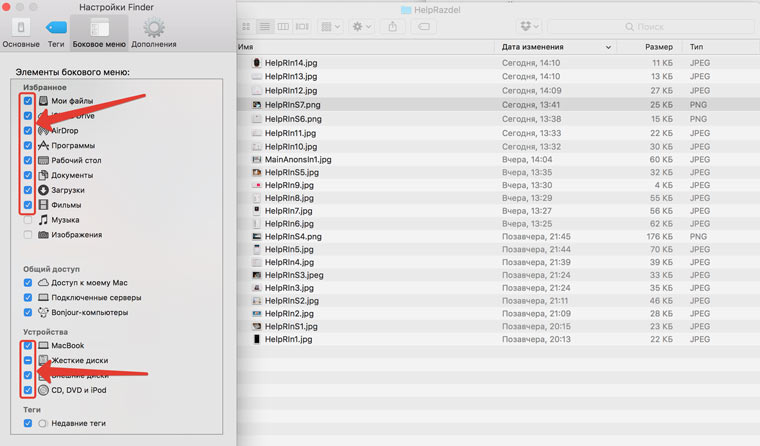760x446 pixels.
Task: Uncheck the Рабочий стол checkbox
Action: tap(28, 160)
